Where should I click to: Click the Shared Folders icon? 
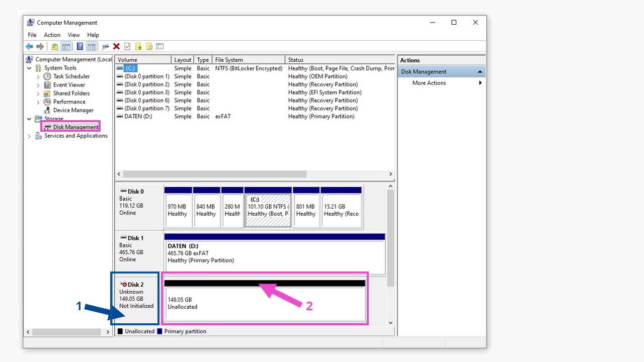(x=47, y=94)
